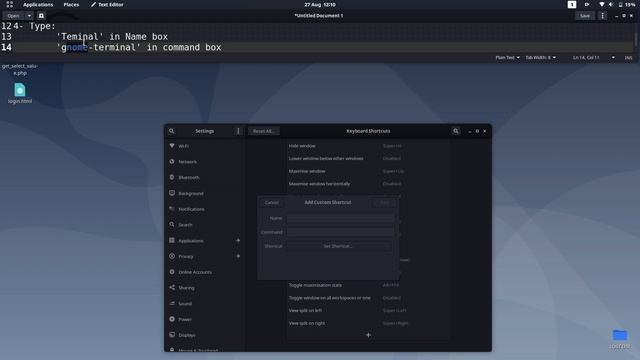The height and width of the screenshot is (360, 640).
Task: Select Search in Settings sidebar
Action: [204, 224]
